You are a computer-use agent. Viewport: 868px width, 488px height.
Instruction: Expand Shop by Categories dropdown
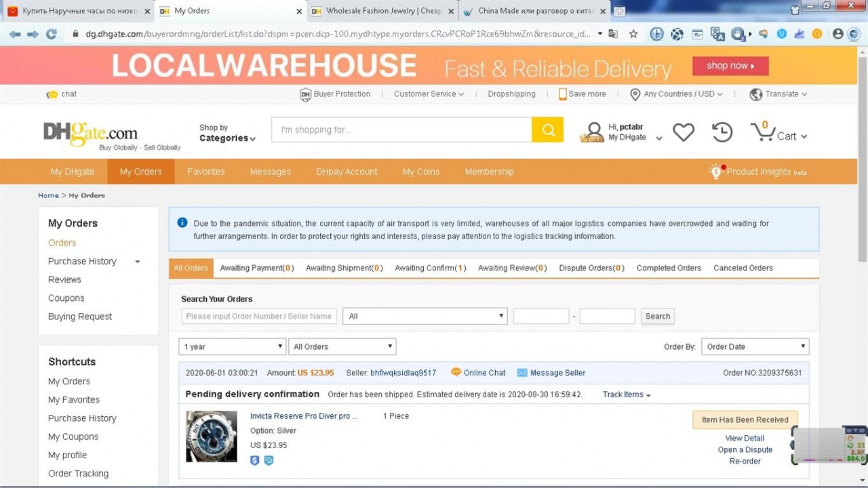coord(227,133)
